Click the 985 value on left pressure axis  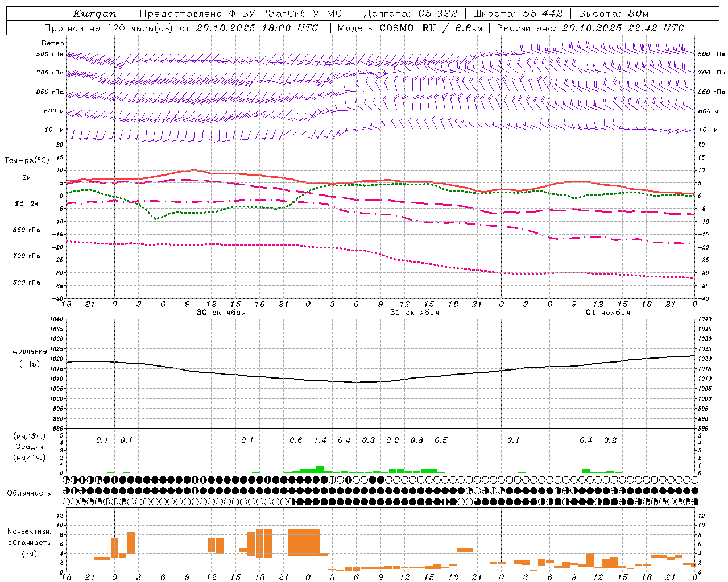click(x=58, y=429)
